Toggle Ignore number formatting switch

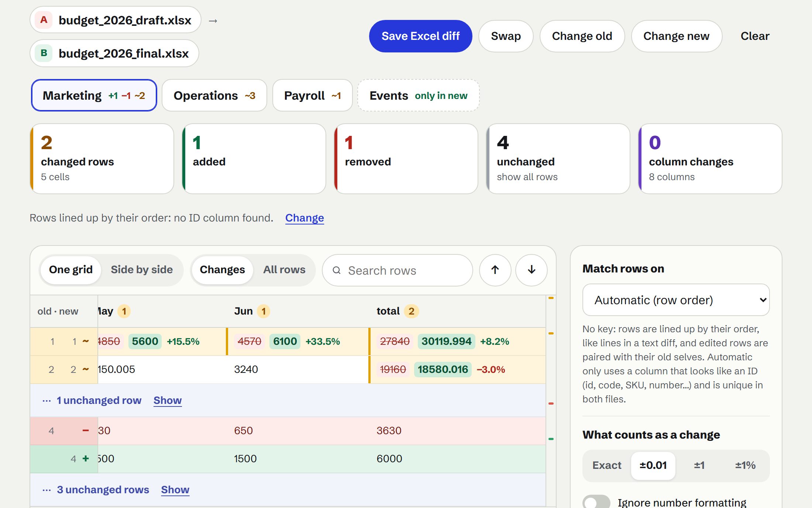596,502
